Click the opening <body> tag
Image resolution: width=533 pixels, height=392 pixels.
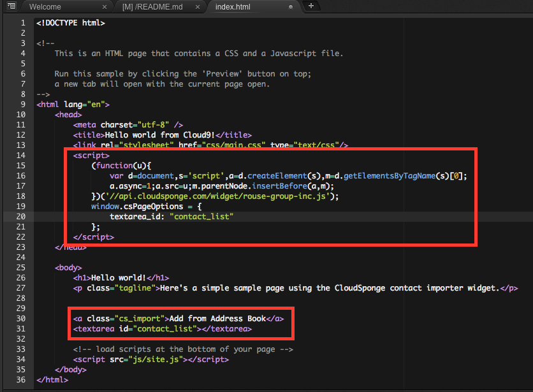(x=68, y=268)
